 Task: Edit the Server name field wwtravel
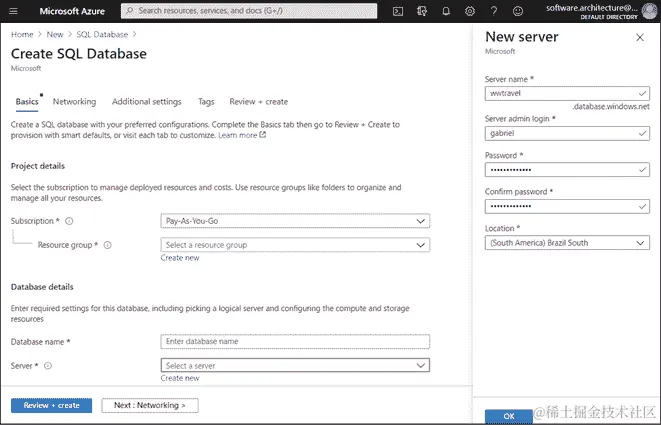(x=567, y=93)
